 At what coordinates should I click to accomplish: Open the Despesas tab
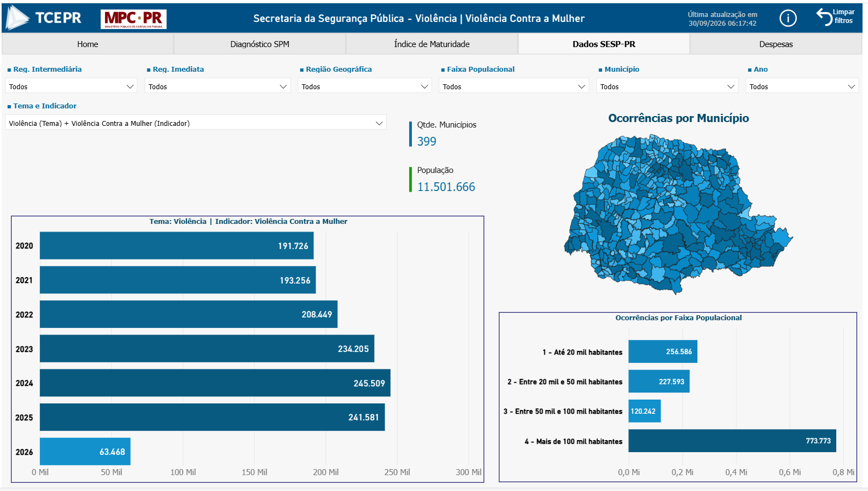776,44
